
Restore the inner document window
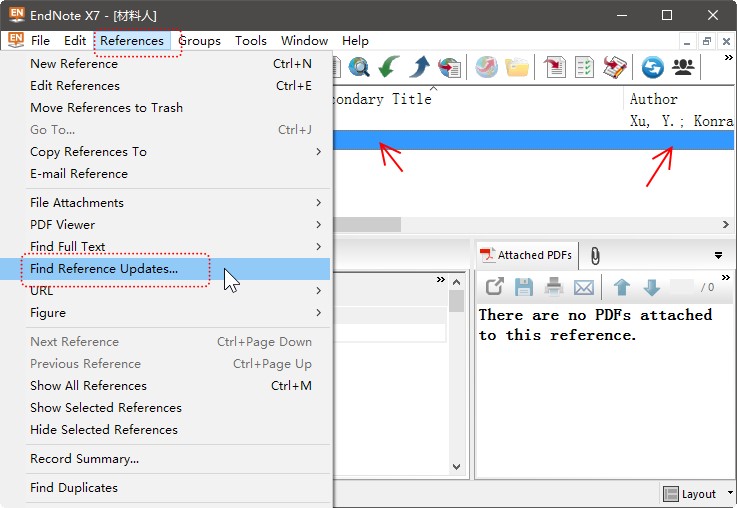coord(706,41)
